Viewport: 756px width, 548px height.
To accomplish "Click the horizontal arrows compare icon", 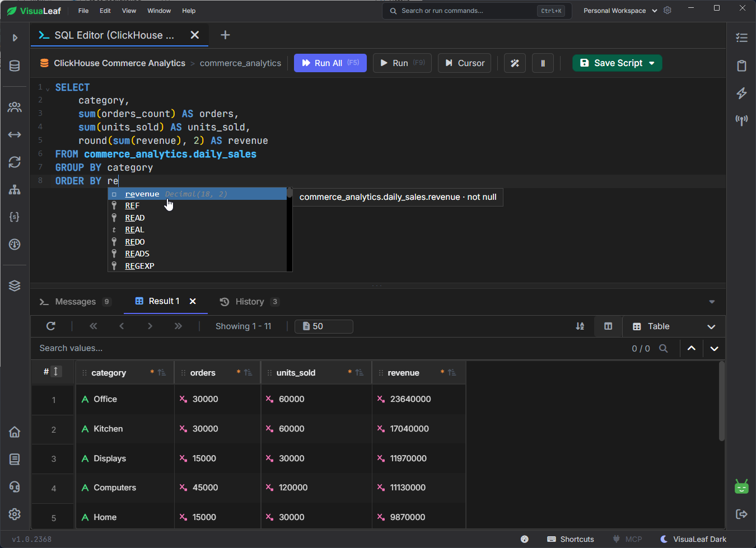I will 15,134.
